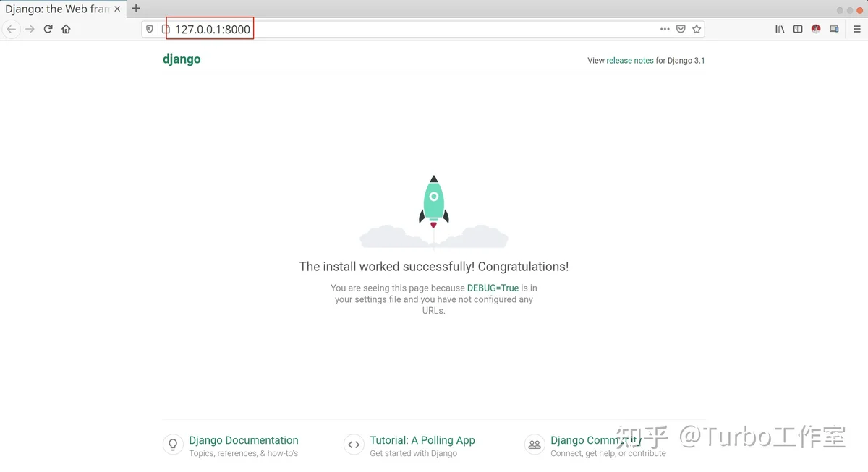
Task: Open the Firefox hamburger application menu
Action: (x=856, y=29)
